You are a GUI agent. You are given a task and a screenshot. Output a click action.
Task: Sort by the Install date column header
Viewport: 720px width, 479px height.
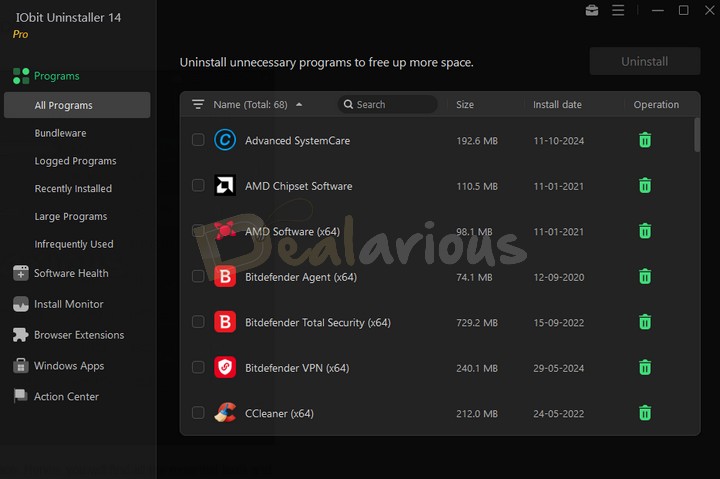click(x=557, y=105)
